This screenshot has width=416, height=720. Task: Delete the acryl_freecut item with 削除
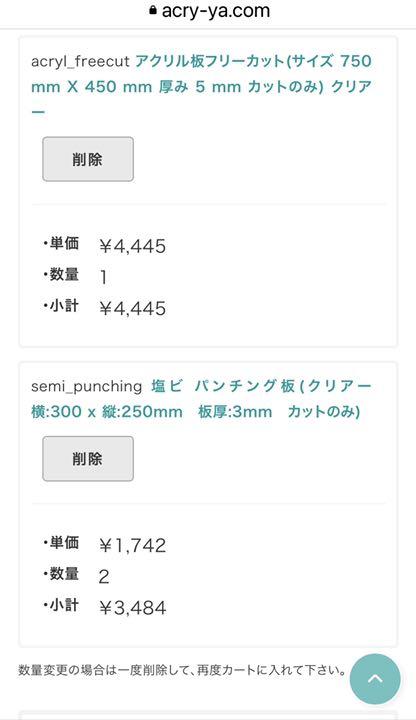(88, 159)
